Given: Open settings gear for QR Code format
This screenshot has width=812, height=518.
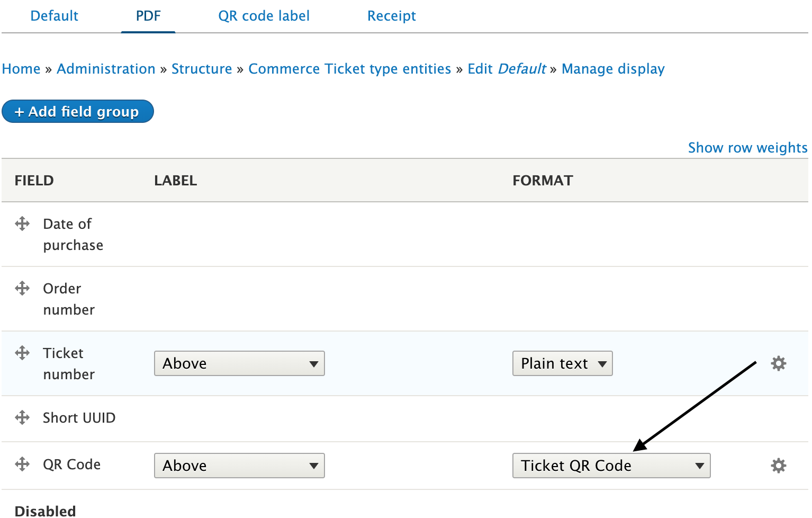Looking at the screenshot, I should pos(778,465).
